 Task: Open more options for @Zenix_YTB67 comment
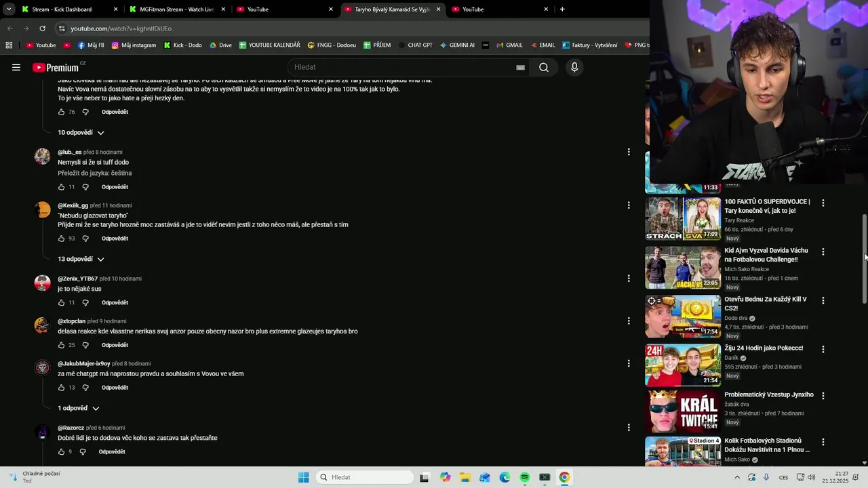(629, 278)
